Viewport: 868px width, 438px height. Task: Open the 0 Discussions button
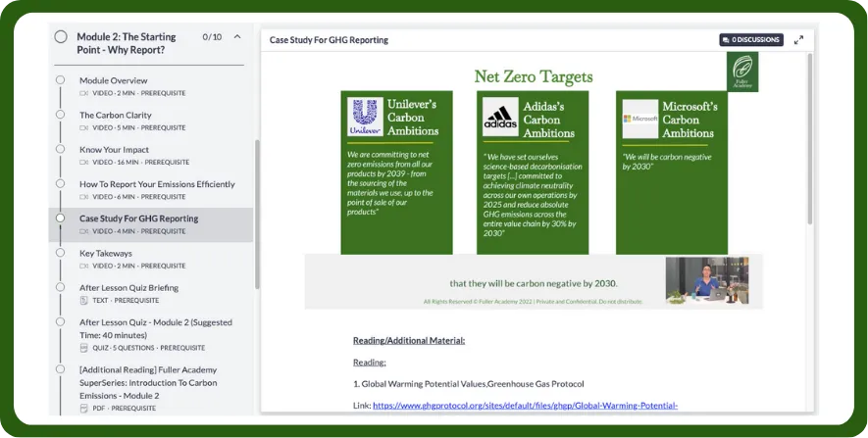pyautogui.click(x=751, y=40)
